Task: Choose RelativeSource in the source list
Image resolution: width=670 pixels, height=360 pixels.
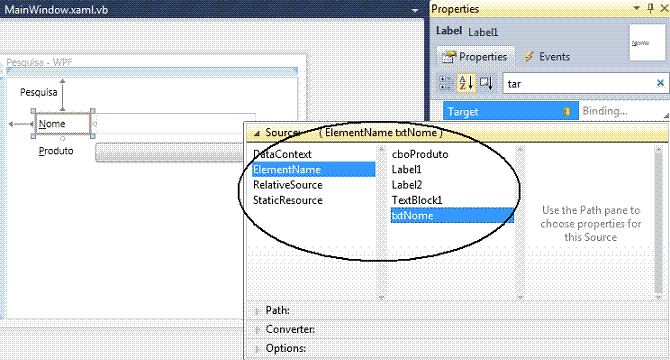Action: 288,185
